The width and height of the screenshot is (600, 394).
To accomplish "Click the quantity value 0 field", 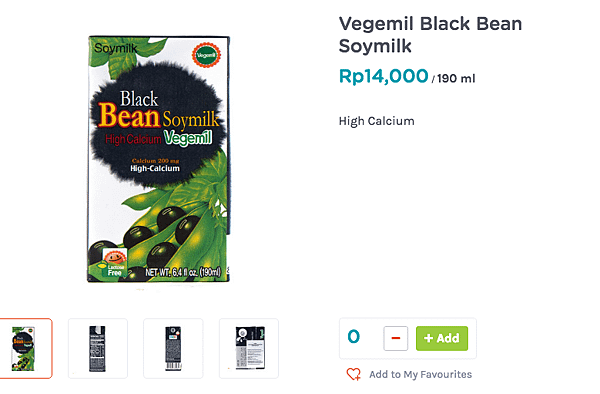I will pos(354,337).
